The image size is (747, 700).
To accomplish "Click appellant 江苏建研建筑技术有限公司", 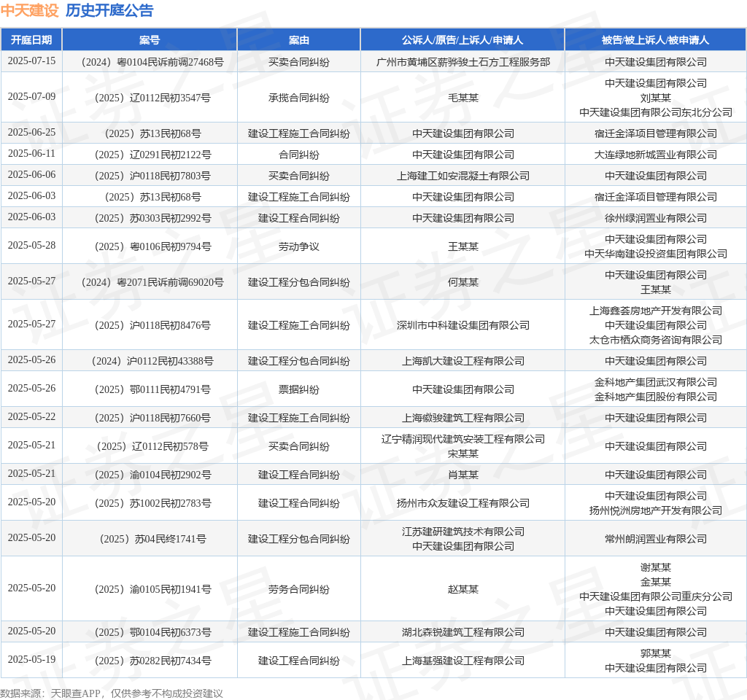I will (463, 532).
